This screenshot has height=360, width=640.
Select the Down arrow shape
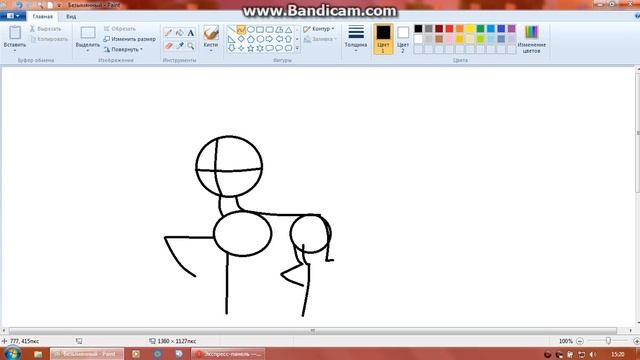[231, 48]
